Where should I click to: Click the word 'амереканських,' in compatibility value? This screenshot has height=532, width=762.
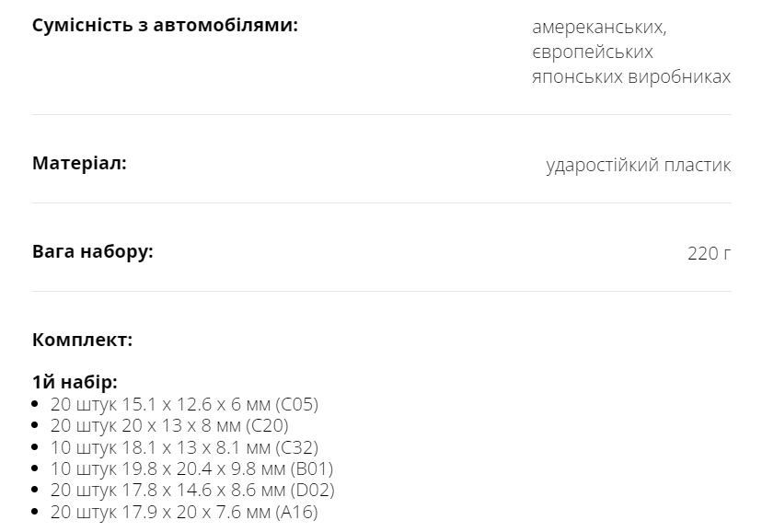coord(599,27)
